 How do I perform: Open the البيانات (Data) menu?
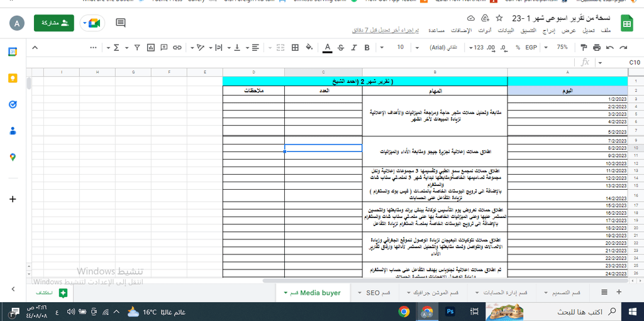506,31
